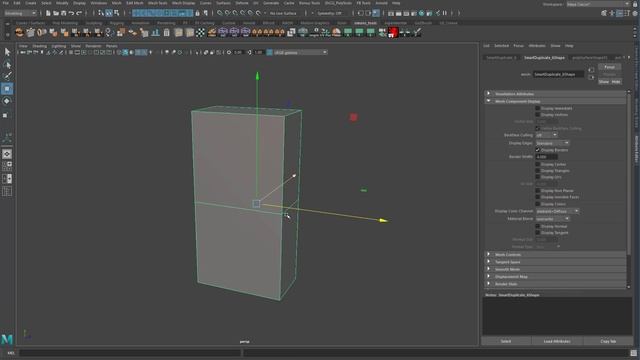
Task: Select the arrow Select tool in toolbox
Action: coord(7,52)
